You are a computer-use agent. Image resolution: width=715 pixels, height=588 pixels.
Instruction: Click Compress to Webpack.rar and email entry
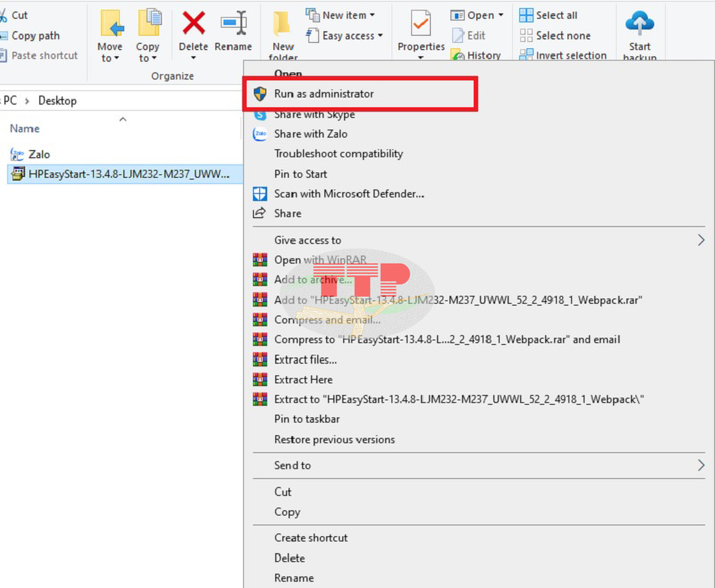[x=447, y=340]
